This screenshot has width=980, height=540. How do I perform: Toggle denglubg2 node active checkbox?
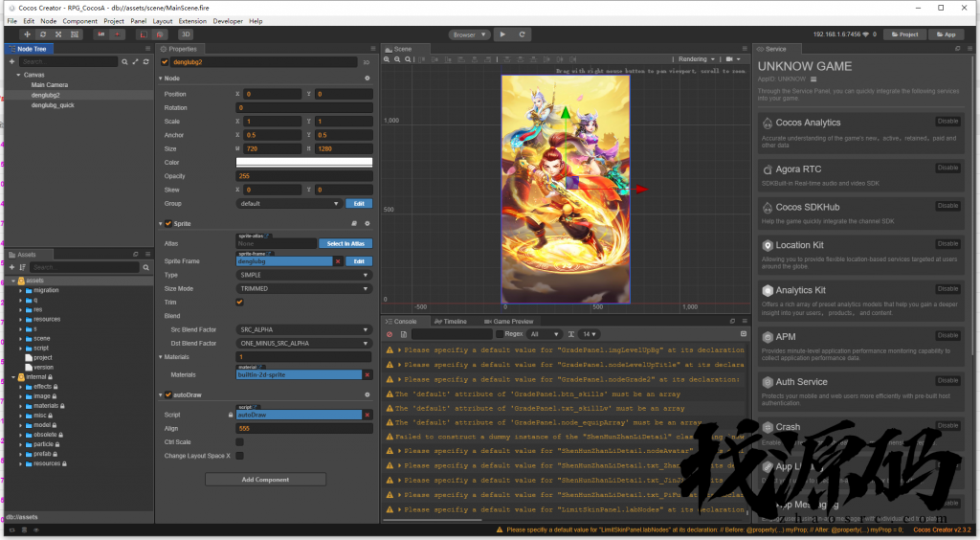pos(165,62)
